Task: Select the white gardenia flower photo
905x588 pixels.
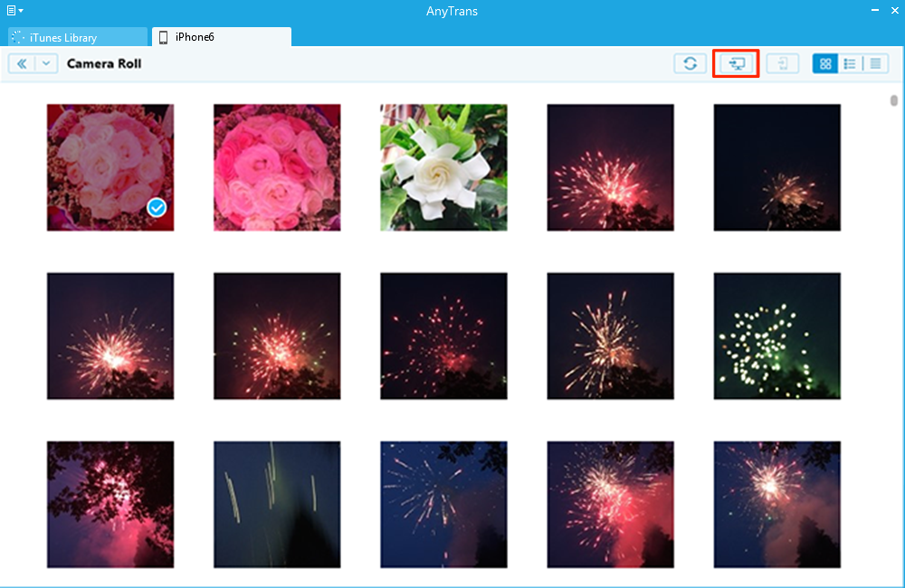Action: [x=443, y=167]
